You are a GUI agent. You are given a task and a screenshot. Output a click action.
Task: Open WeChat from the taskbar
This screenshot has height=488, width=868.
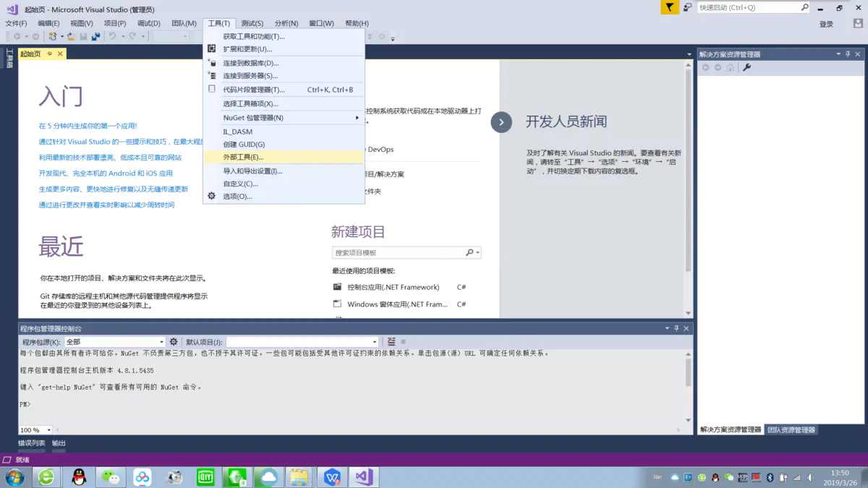[x=111, y=477]
